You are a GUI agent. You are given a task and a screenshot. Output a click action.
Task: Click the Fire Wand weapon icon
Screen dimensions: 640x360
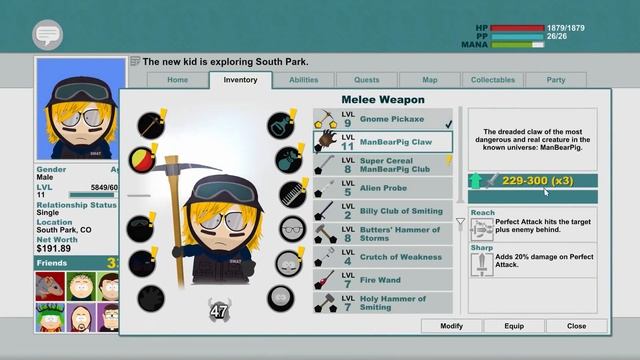pyautogui.click(x=325, y=280)
